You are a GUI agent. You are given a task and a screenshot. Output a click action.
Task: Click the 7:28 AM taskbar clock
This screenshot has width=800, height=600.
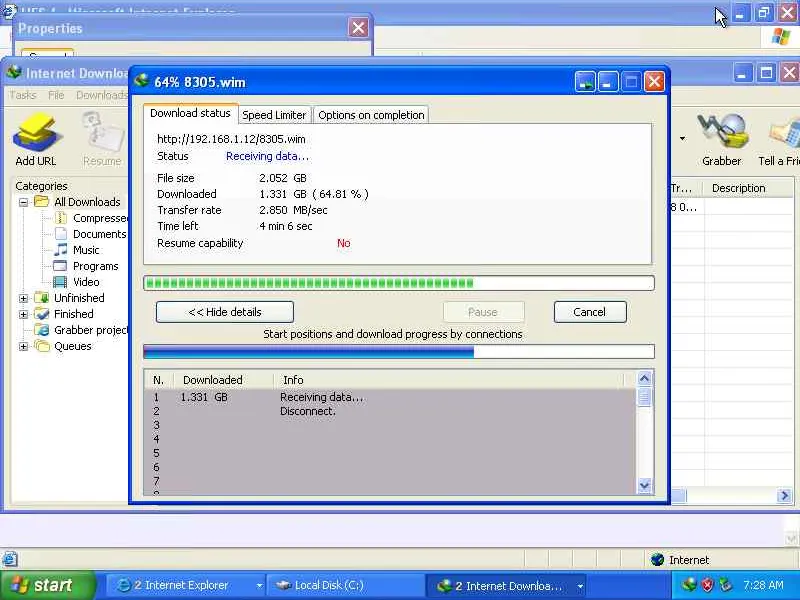pyautogui.click(x=763, y=585)
